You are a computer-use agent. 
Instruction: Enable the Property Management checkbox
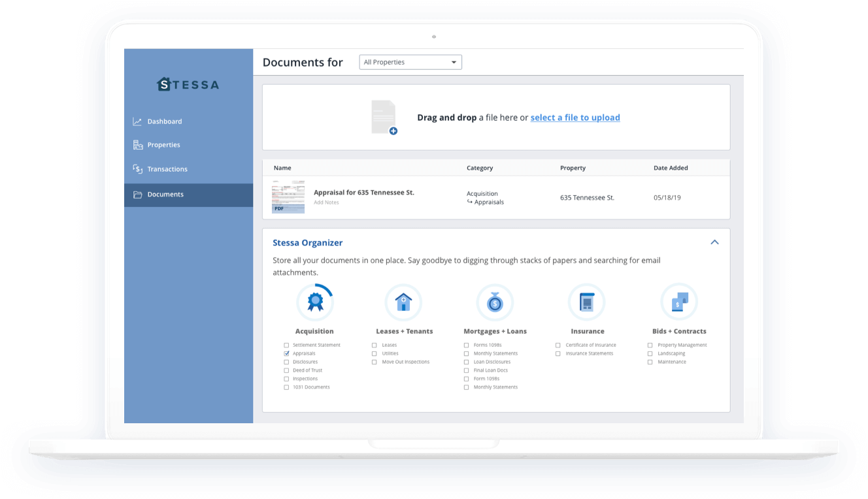(650, 345)
